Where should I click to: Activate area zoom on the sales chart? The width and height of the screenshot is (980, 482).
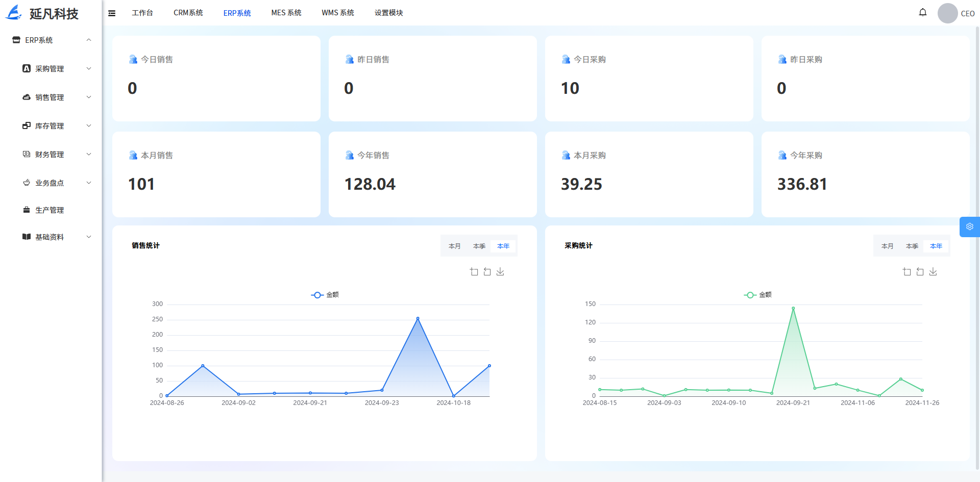[x=474, y=272]
